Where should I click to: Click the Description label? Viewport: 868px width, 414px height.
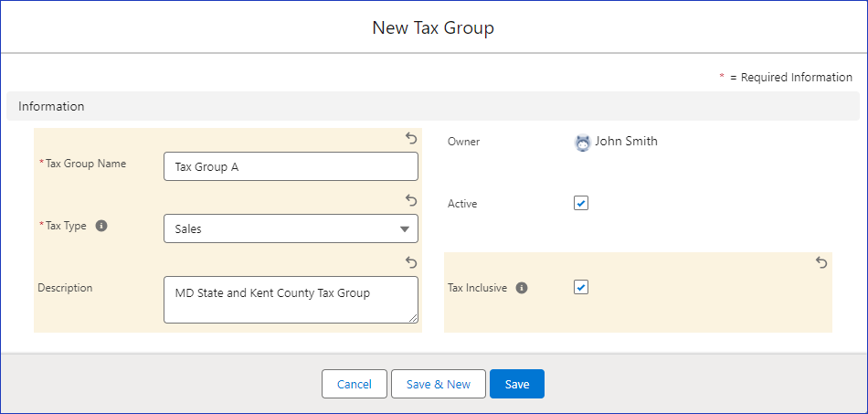click(65, 288)
